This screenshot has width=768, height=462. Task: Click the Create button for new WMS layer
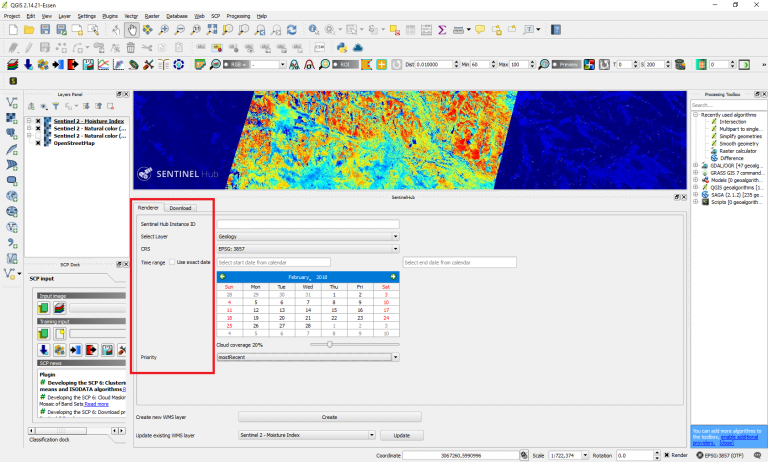pyautogui.click(x=330, y=417)
